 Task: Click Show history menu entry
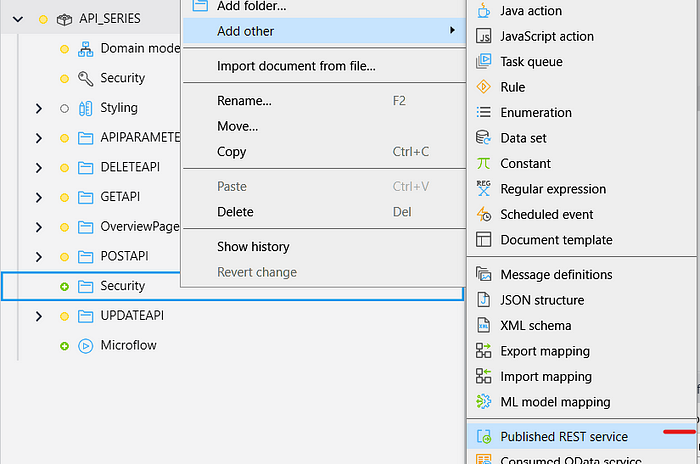click(253, 247)
